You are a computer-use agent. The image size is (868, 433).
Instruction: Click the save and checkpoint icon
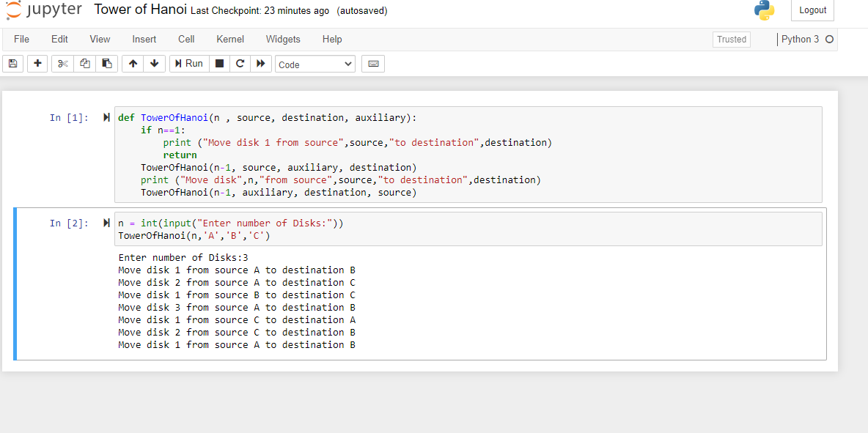(12, 64)
